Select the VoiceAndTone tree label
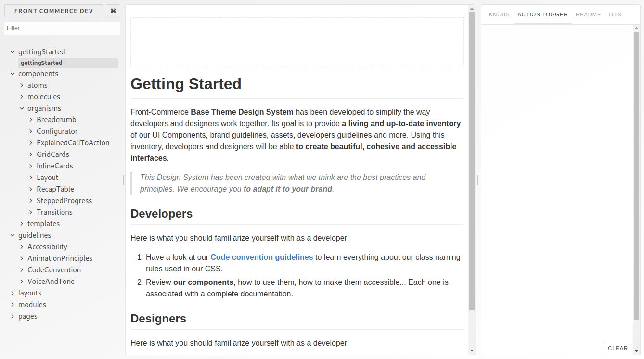The height and width of the screenshot is (359, 644). (x=51, y=282)
